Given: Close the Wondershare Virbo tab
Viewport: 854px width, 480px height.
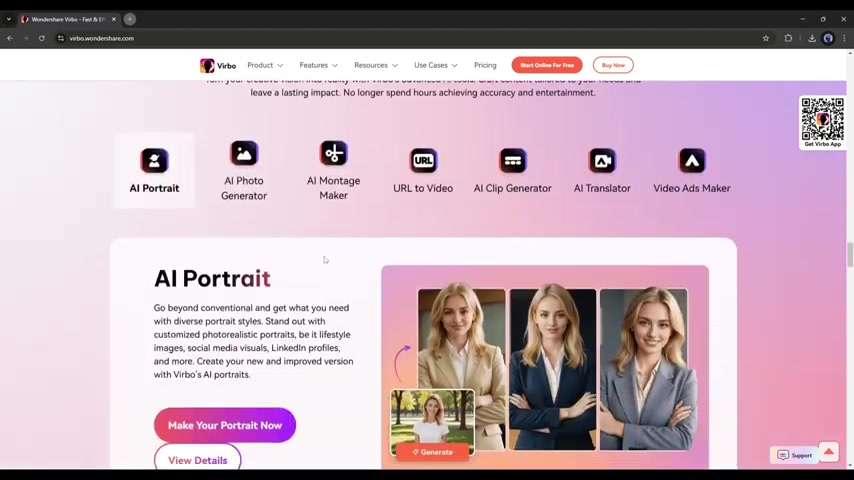Looking at the screenshot, I should (x=114, y=19).
